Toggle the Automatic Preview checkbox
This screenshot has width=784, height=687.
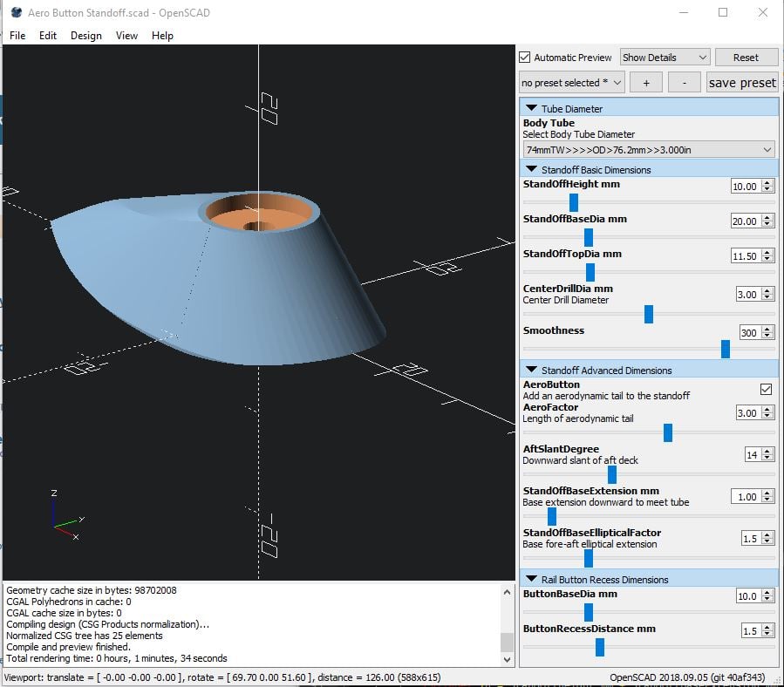pyautogui.click(x=524, y=58)
